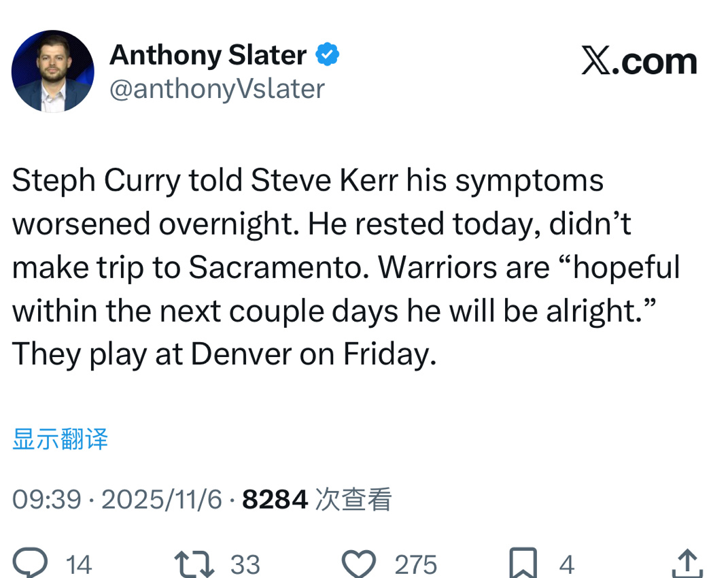Image resolution: width=728 pixels, height=578 pixels.
Task: Click the X.com logo
Action: [639, 62]
